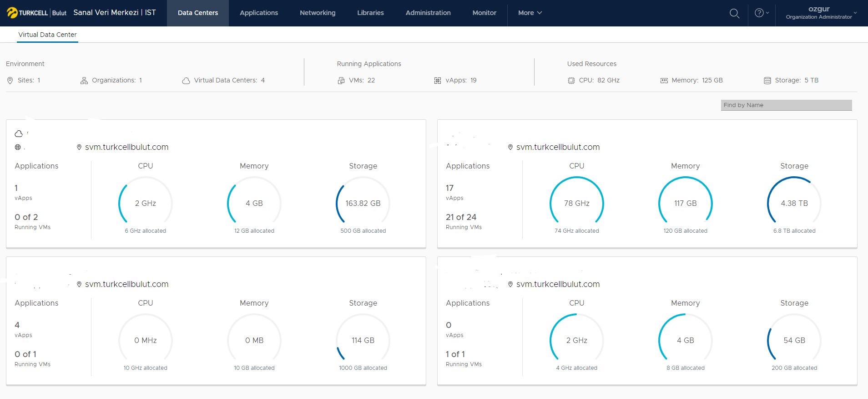
Task: Click the 'Storage: 5 TB' used resources text
Action: point(797,81)
